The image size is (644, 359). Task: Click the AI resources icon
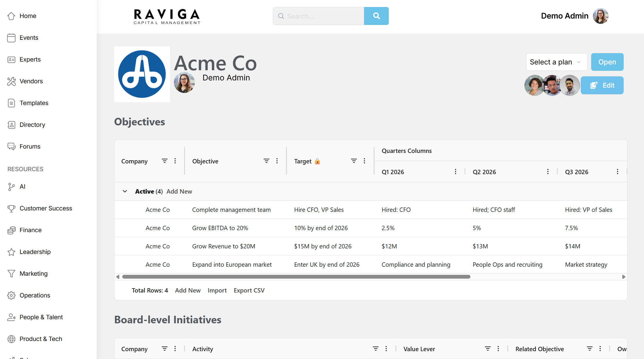(x=11, y=187)
